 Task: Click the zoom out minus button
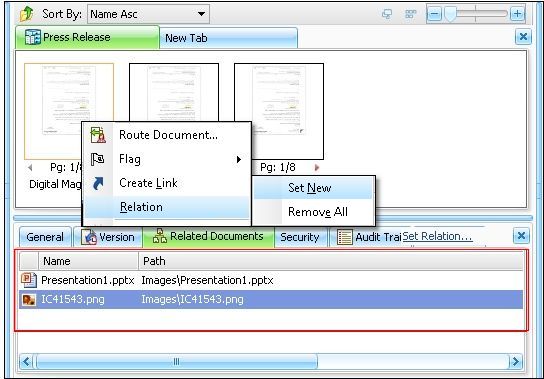[434, 14]
